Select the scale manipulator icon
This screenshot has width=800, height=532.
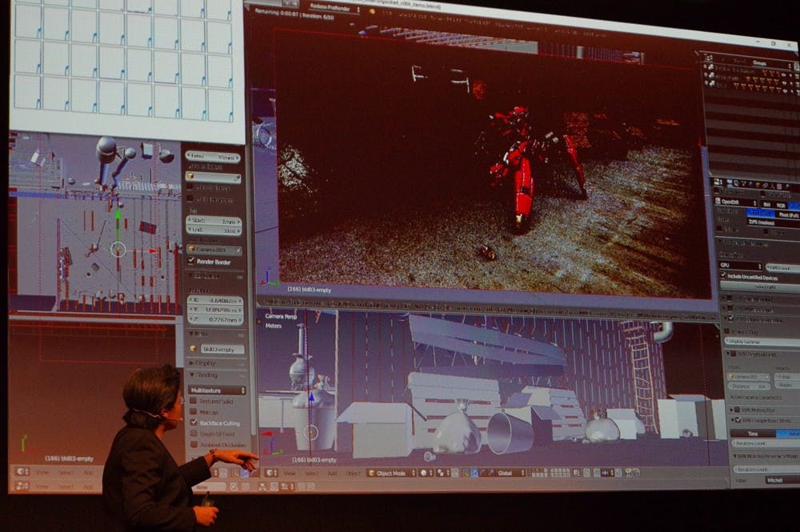491,474
